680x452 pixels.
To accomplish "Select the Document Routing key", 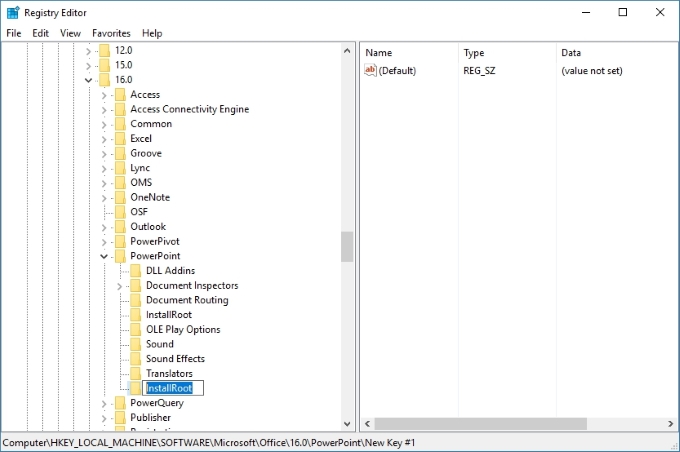I will 187,300.
